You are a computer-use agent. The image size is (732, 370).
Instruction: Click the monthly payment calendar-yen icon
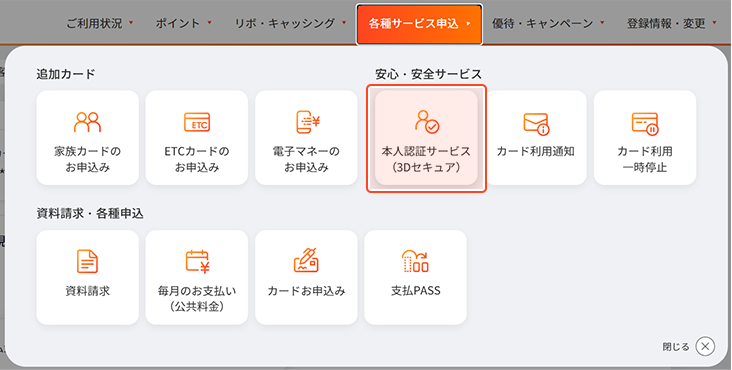click(x=197, y=261)
